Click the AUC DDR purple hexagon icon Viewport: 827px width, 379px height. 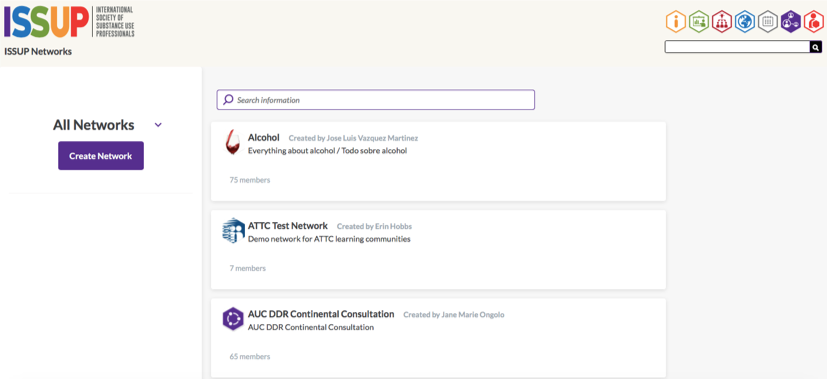(233, 318)
